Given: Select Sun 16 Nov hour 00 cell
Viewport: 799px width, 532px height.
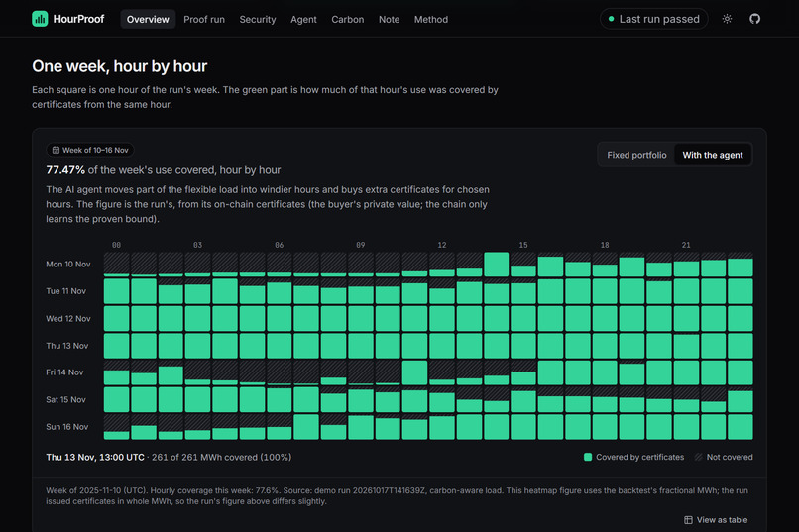Looking at the screenshot, I should click(x=116, y=427).
